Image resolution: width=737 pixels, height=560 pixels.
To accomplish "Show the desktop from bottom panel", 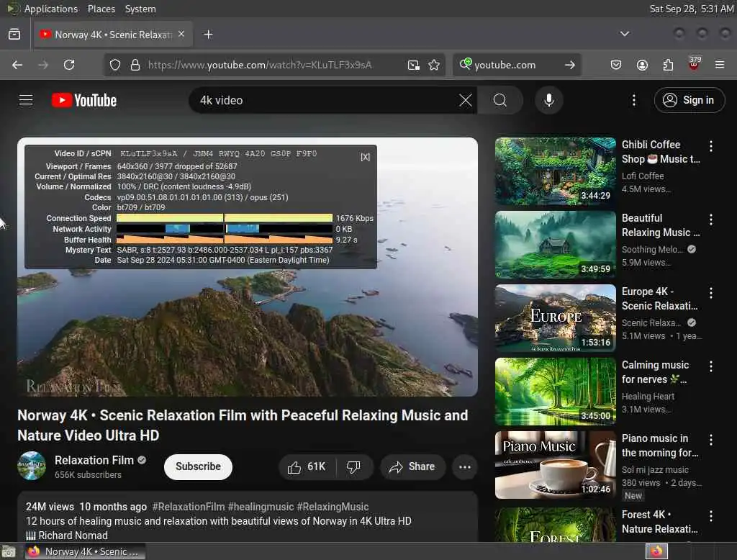I will click(9, 551).
